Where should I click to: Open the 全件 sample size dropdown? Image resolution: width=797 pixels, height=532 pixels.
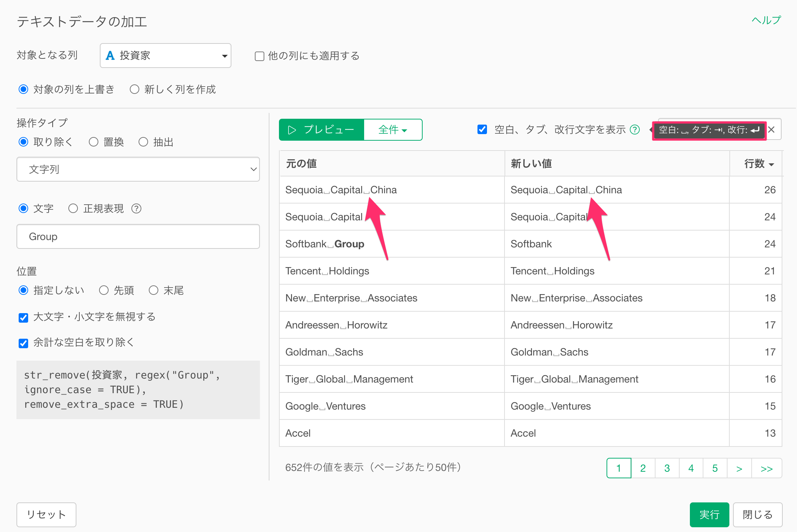pyautogui.click(x=393, y=130)
